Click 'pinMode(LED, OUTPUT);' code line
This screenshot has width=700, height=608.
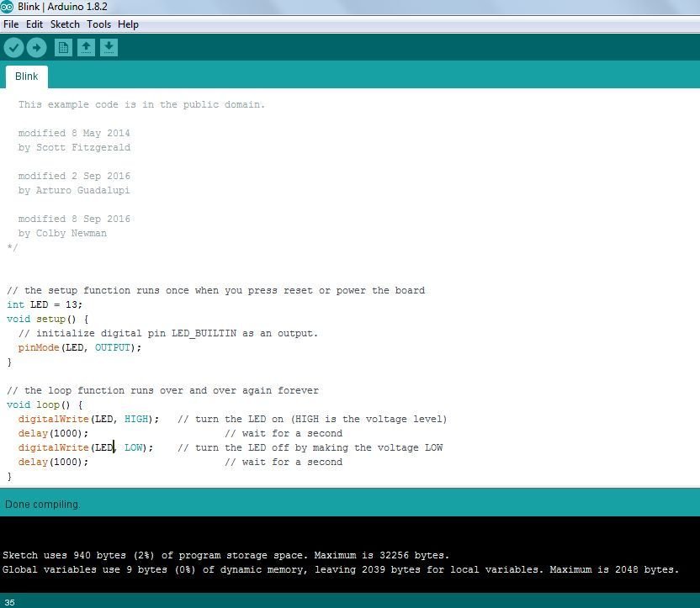(80, 347)
